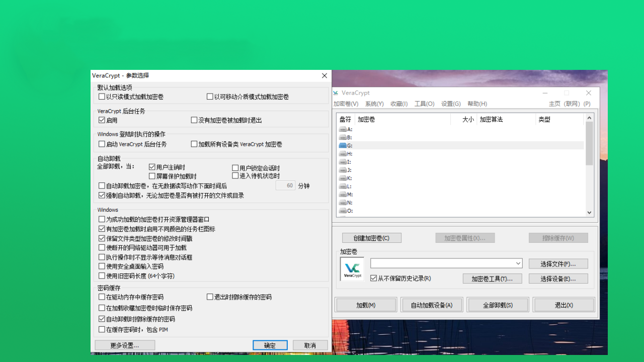Toggle 从不保留历史记录 checkbox
The height and width of the screenshot is (362, 644).
(374, 278)
